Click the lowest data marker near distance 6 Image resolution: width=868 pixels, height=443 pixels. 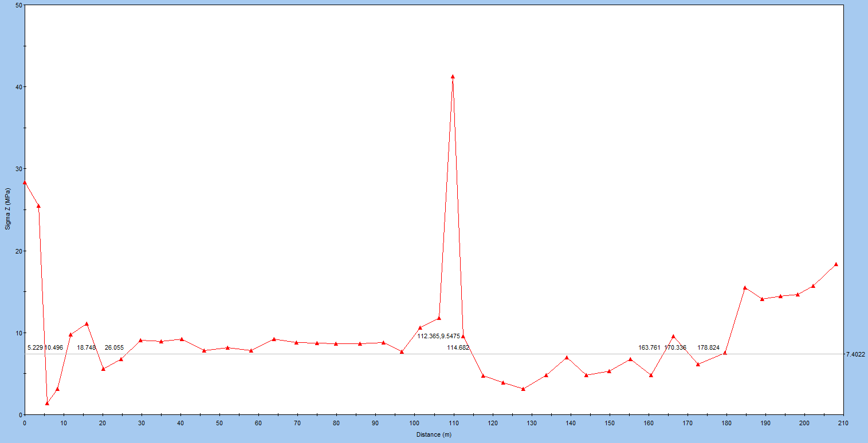[47, 403]
